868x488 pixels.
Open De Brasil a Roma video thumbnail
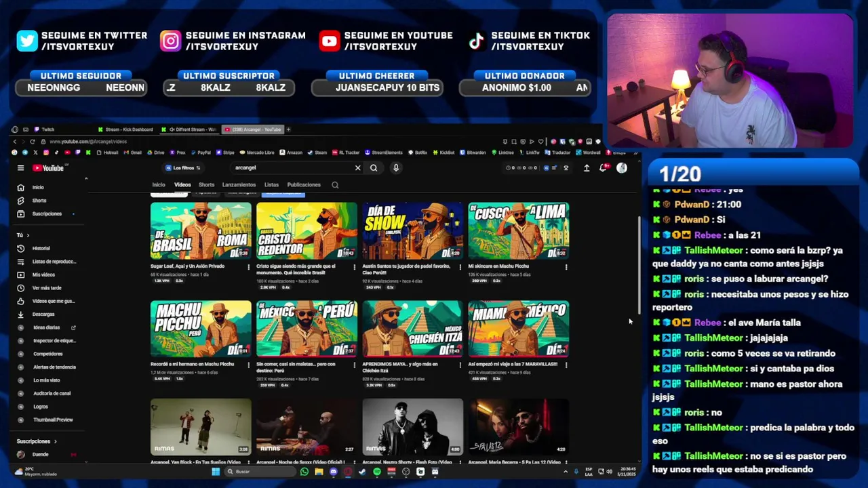[x=201, y=230]
